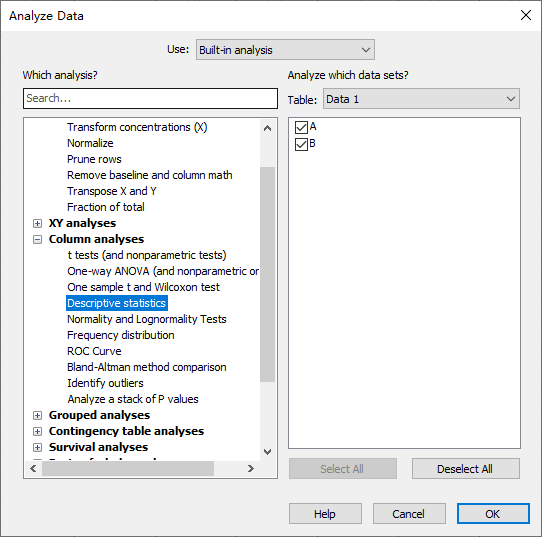The width and height of the screenshot is (542, 537).
Task: Click the Column analyses heading
Action: [x=96, y=239]
